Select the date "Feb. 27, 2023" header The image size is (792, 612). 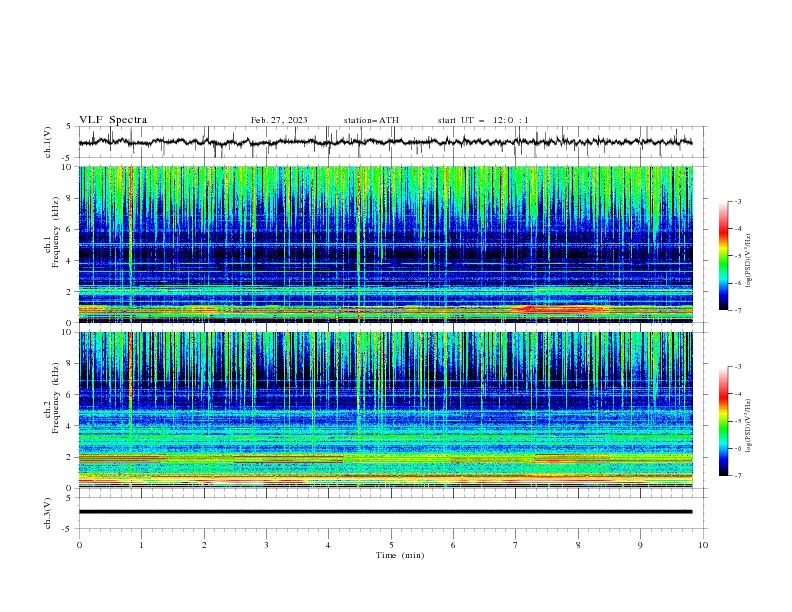pos(279,120)
